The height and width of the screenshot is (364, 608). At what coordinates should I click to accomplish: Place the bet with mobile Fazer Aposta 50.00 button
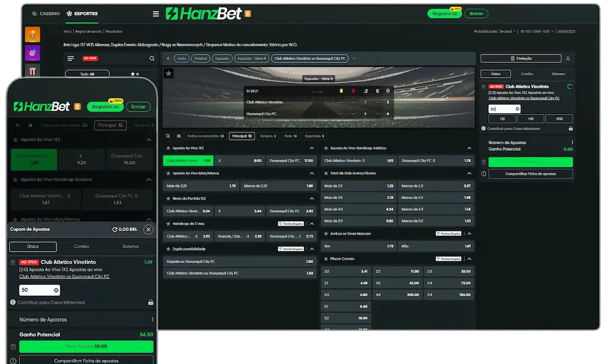coord(86,347)
